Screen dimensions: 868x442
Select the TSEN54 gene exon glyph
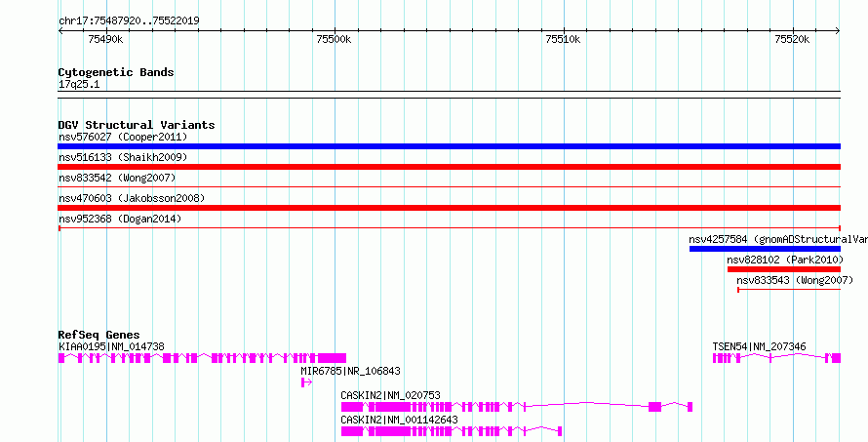click(x=776, y=358)
